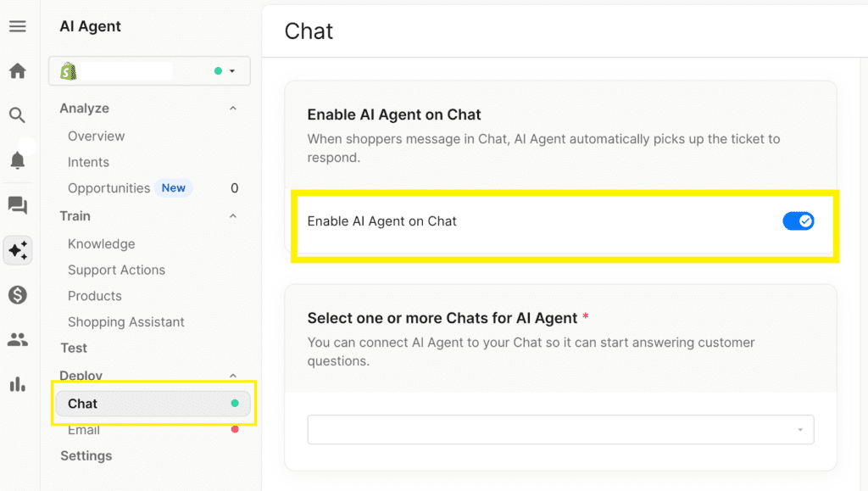Switch to the Email deploy section

82,429
